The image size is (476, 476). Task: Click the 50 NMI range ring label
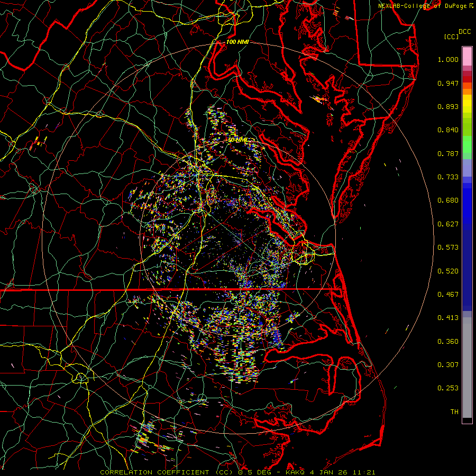tap(238, 140)
